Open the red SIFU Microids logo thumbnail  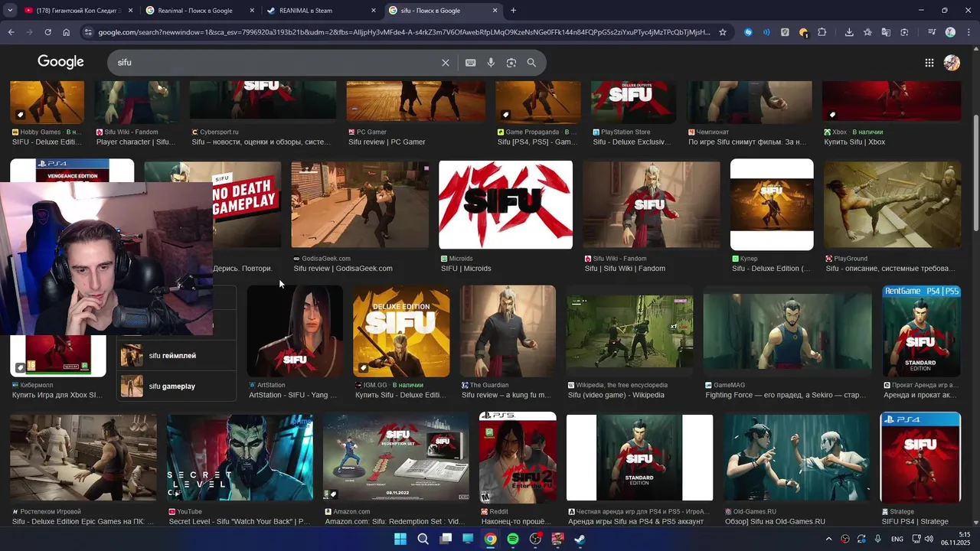pos(505,204)
